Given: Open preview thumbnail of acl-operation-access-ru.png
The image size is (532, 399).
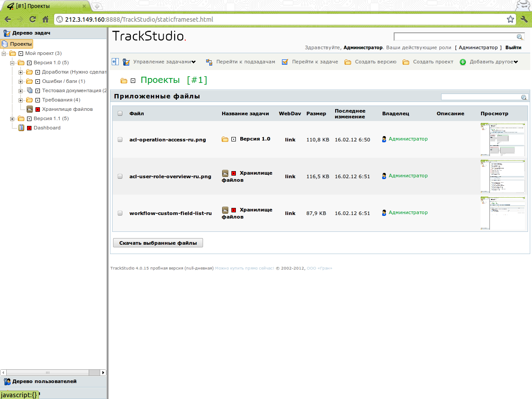Looking at the screenshot, I should tap(503, 140).
